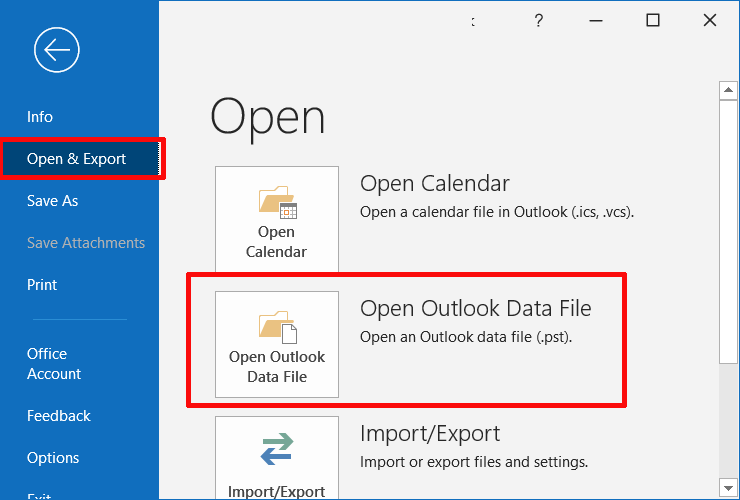The image size is (740, 500).
Task: Open the Print page
Action: click(42, 285)
